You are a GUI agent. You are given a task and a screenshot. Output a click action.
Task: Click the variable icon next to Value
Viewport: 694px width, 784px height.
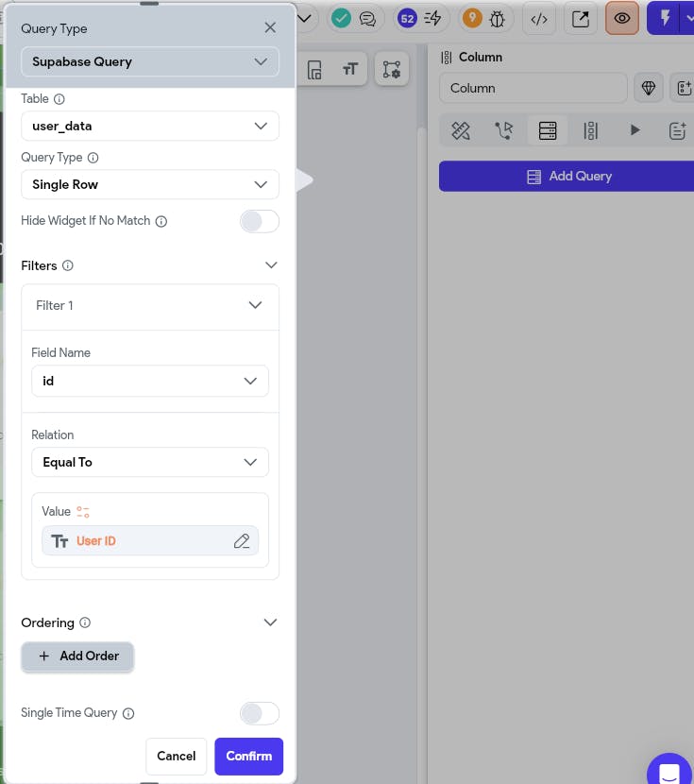(83, 512)
